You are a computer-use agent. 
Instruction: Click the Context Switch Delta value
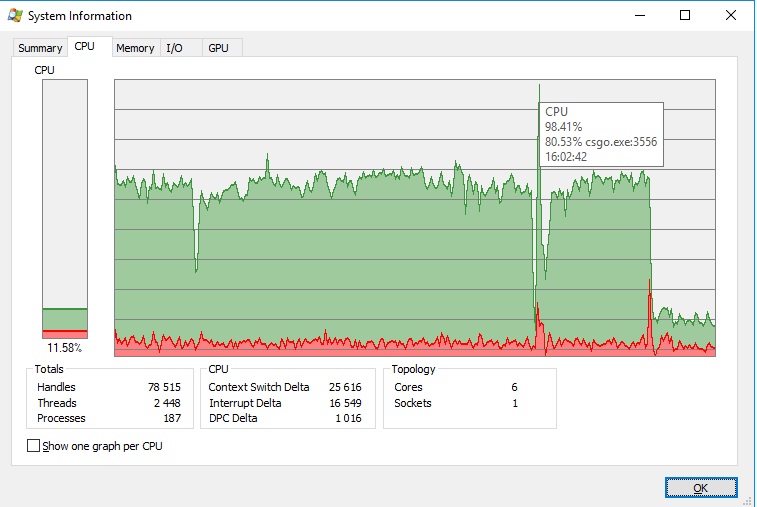click(x=345, y=387)
